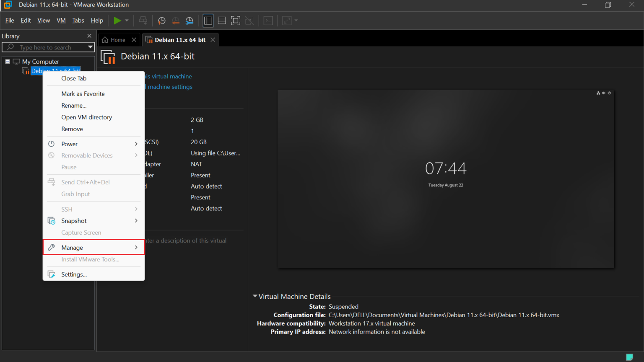
Task: Open the VM menu in the menu bar
Action: [x=61, y=20]
